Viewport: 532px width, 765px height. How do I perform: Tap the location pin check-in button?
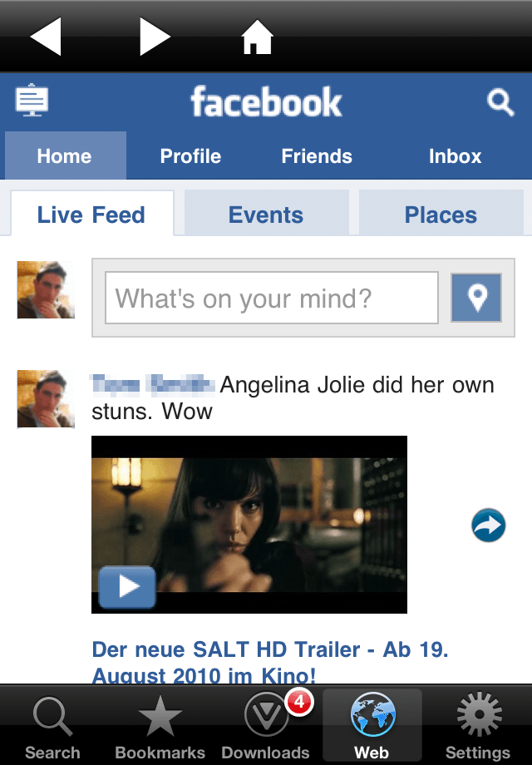476,298
